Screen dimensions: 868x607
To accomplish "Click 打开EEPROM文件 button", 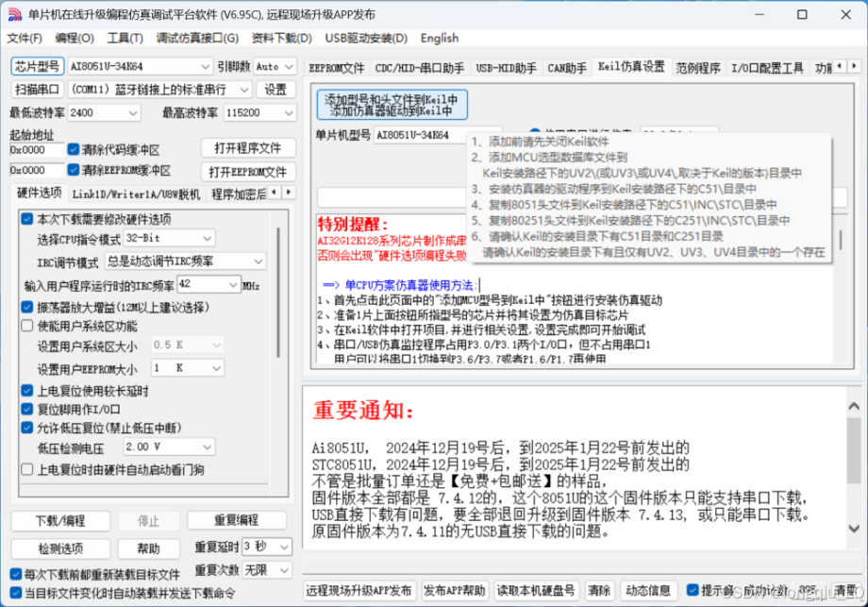I will (247, 172).
